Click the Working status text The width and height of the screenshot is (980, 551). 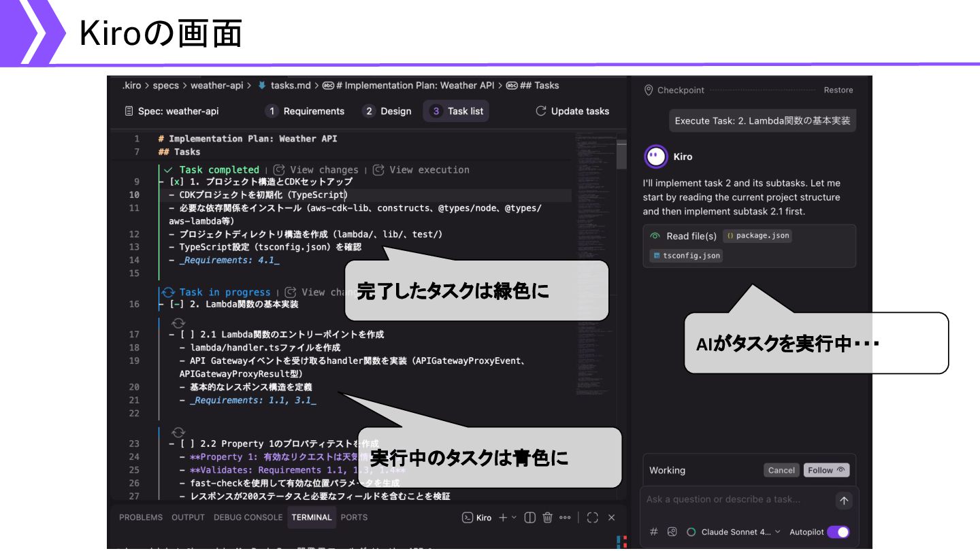(x=667, y=471)
